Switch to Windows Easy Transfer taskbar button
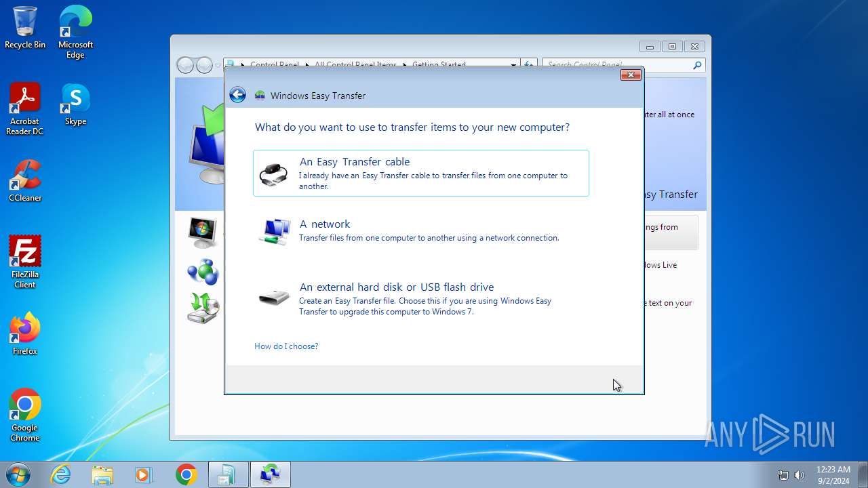 (x=270, y=474)
